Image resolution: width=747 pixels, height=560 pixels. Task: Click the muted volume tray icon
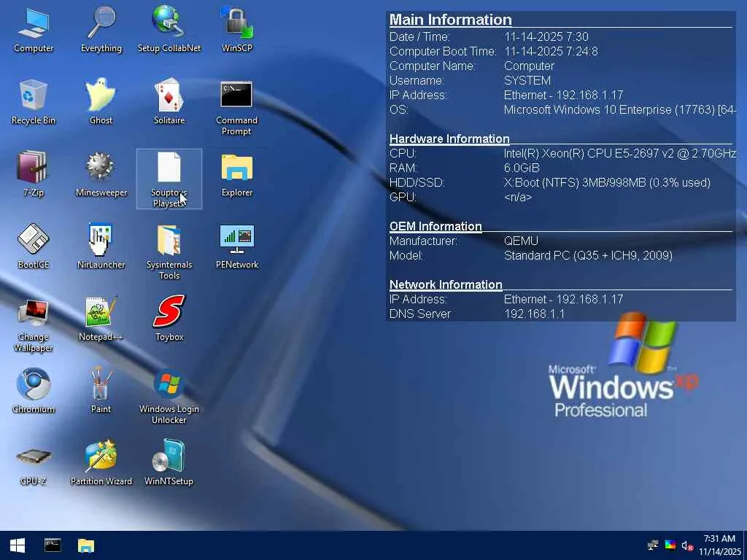687,545
